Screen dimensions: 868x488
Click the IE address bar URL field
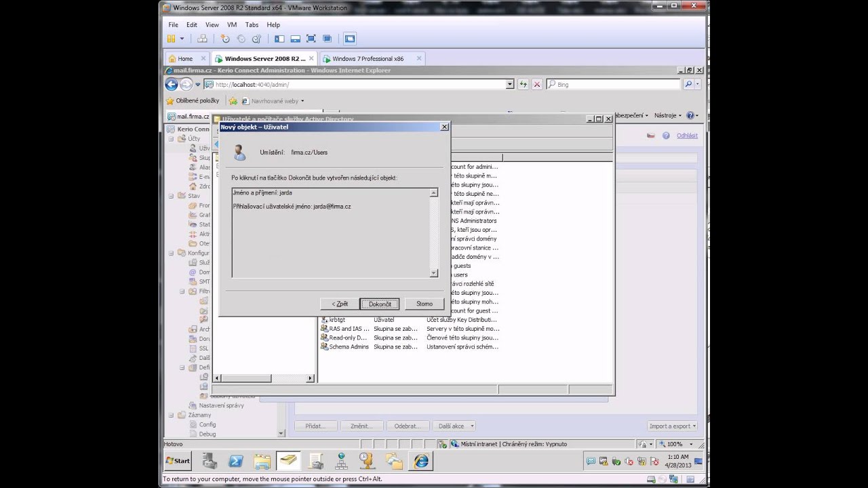tap(359, 85)
